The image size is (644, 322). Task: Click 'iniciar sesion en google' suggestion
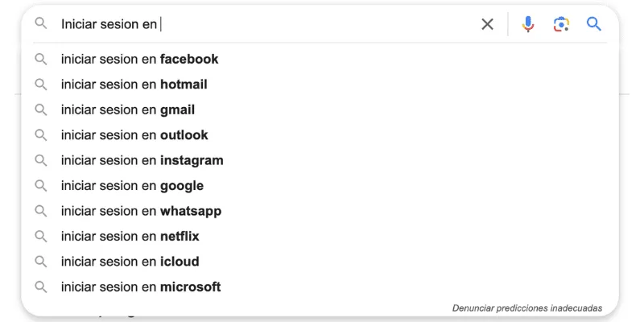point(132,186)
